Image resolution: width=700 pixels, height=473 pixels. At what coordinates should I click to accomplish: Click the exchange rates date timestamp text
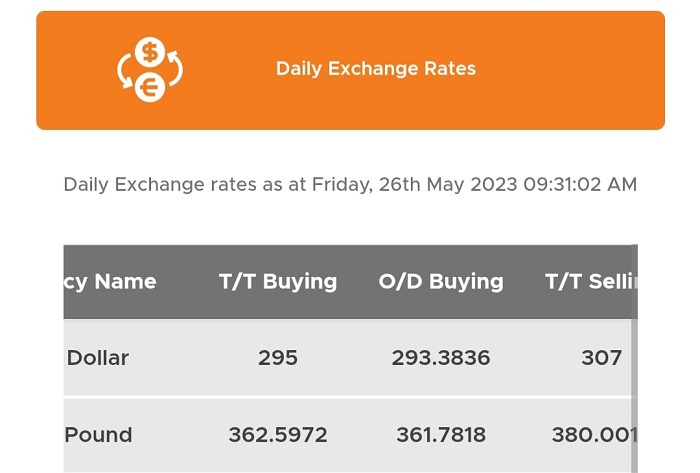350,184
